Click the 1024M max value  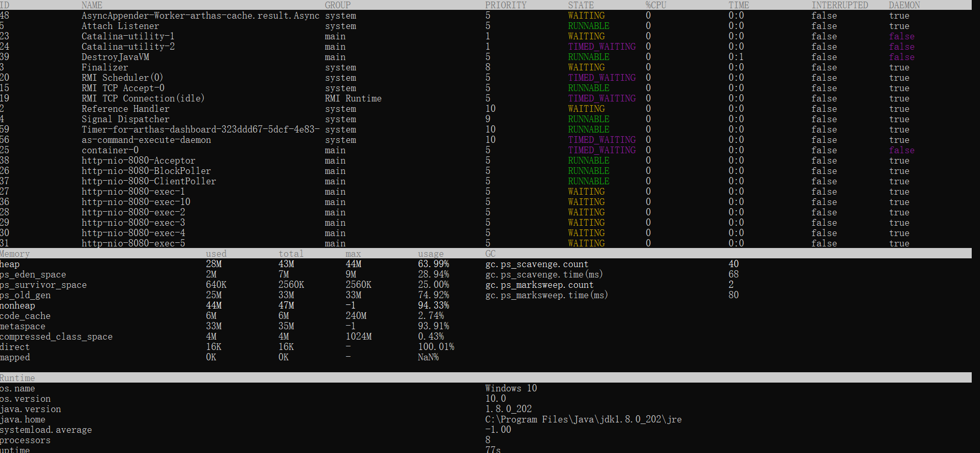[359, 337]
